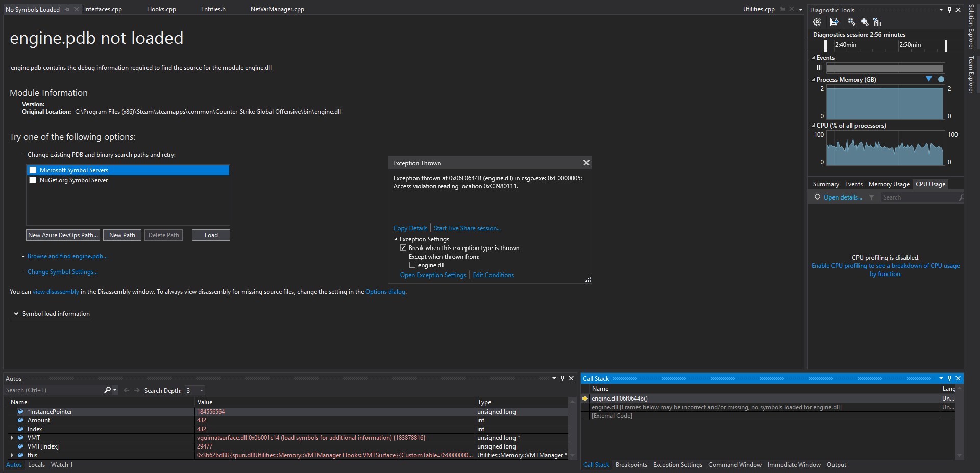The height and width of the screenshot is (473, 980).
Task: Zoom out on the diagnostics timeline
Action: 865,22
